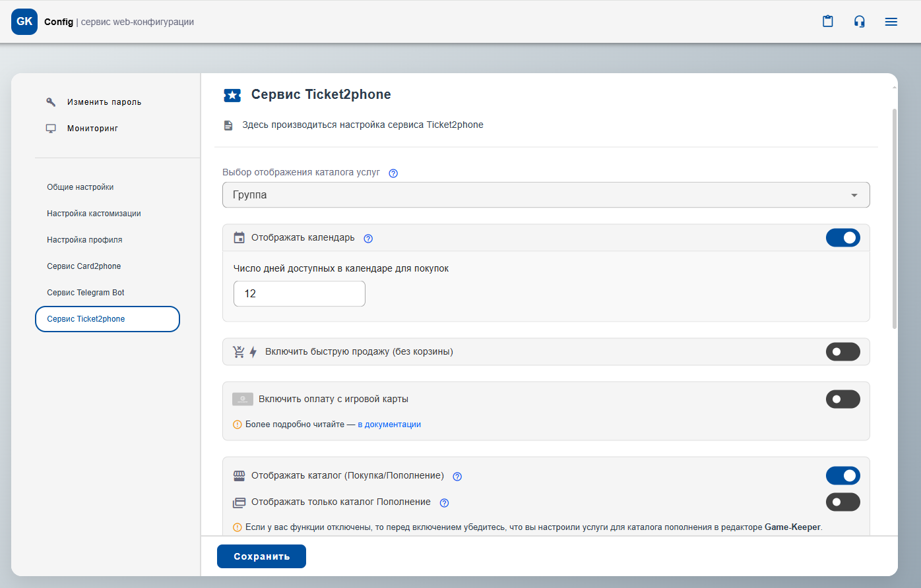Enable оплата с игровой карты toggle
The height and width of the screenshot is (588, 921).
pos(843,399)
